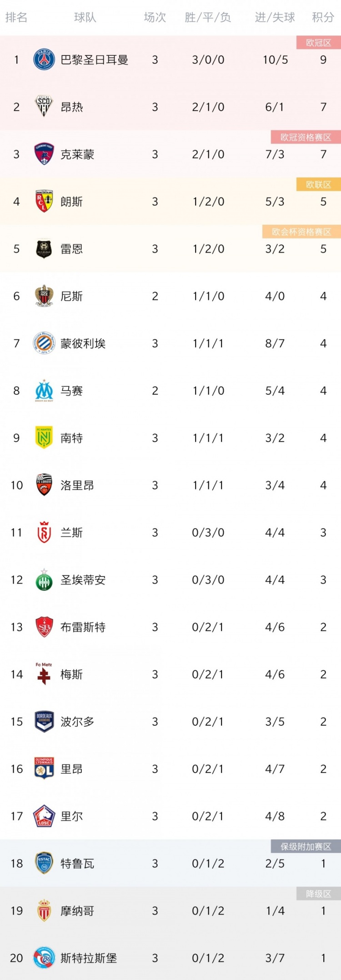The width and height of the screenshot is (341, 980).
Task: Click the 欧会杯资格赛区 orange label
Action: coord(301,232)
